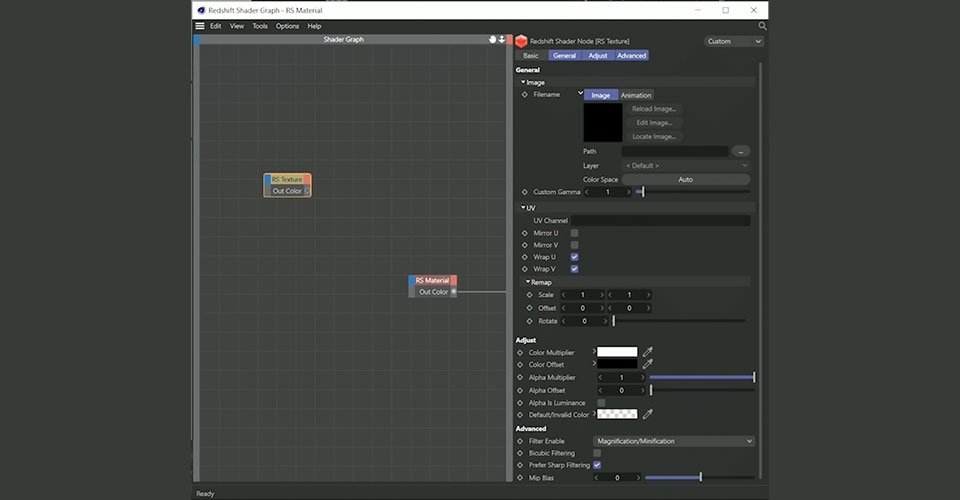960x500 pixels.
Task: Click the search magnifier icon in the menu bar
Action: [762, 26]
